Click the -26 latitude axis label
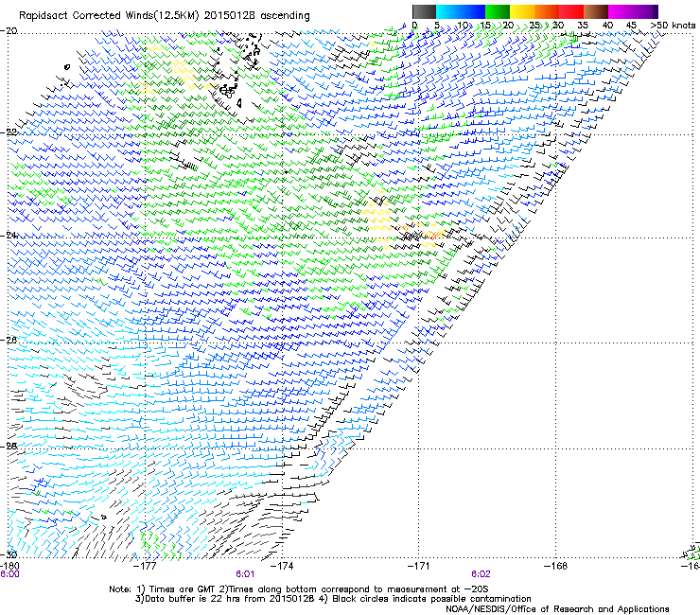Viewport: 700px width, 615px height. coord(9,341)
